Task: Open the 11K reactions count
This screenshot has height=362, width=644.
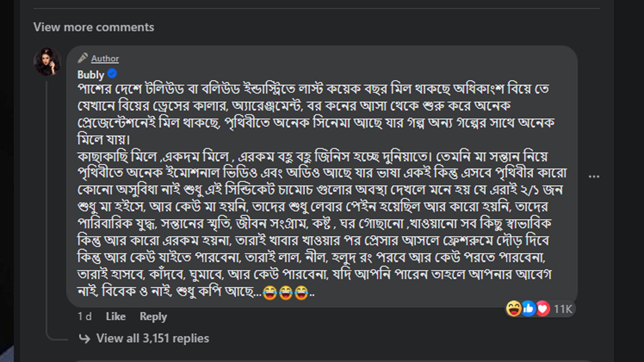Action: [x=563, y=309]
